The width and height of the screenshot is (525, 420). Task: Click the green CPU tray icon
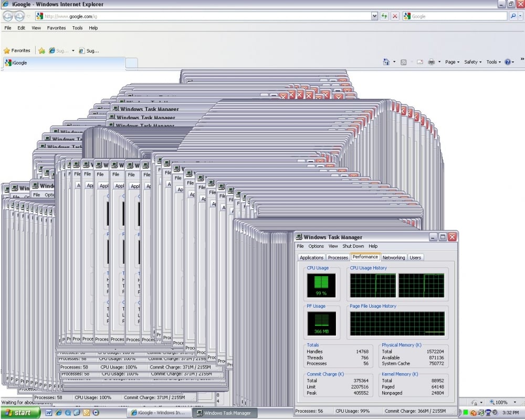click(465, 413)
